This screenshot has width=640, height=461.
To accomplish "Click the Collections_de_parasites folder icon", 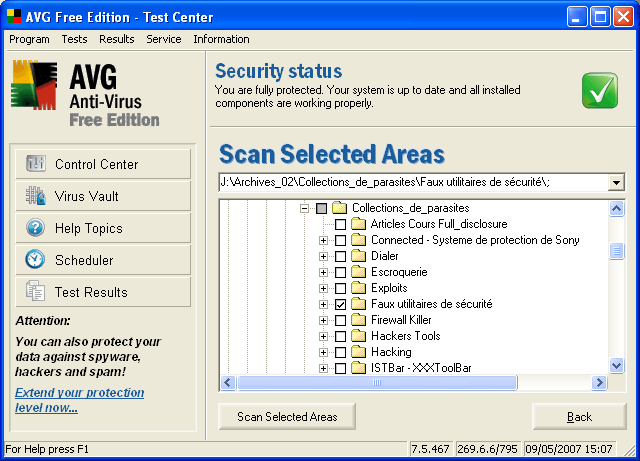I will pyautogui.click(x=339, y=208).
